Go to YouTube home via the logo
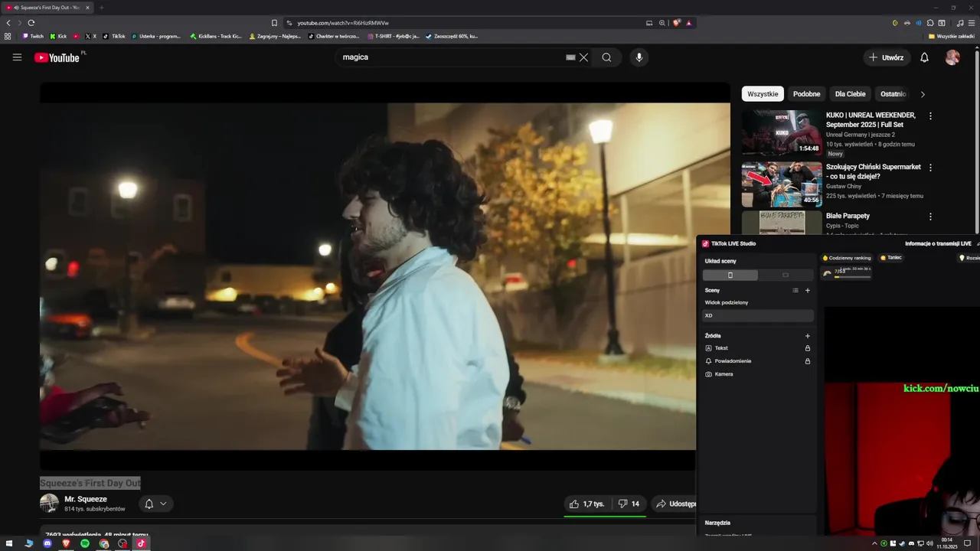The image size is (980, 551). click(57, 57)
